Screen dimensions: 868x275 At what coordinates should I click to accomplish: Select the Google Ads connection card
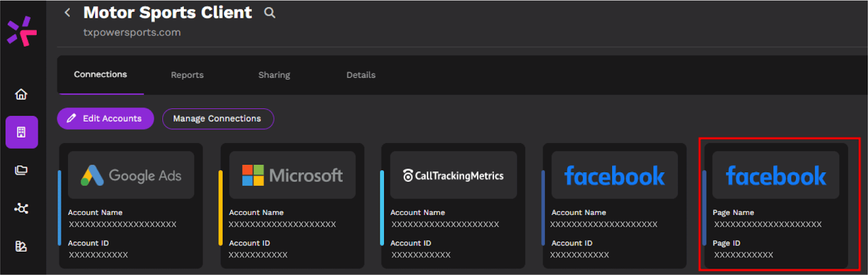(x=131, y=205)
